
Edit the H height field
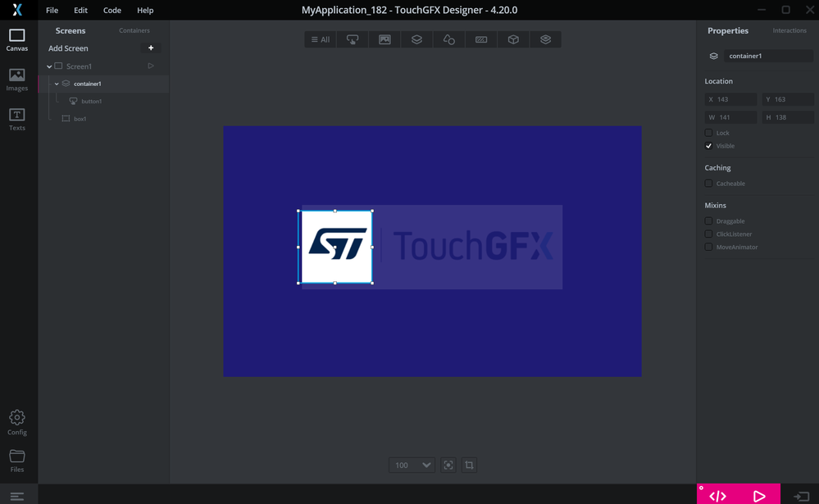tap(788, 117)
